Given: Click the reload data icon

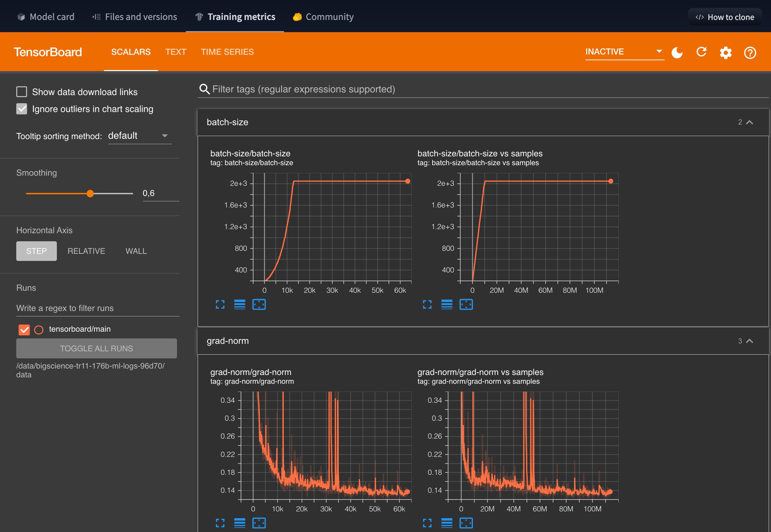Looking at the screenshot, I should click(701, 52).
